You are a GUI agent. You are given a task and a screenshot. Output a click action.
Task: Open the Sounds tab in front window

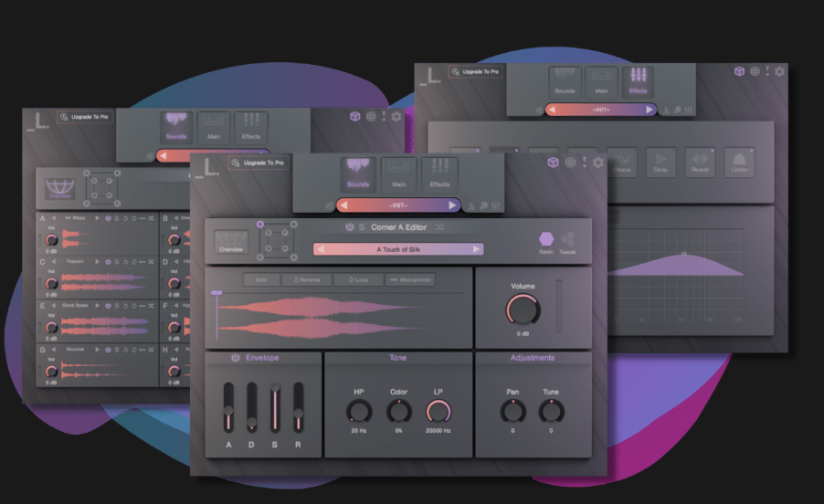(x=359, y=173)
